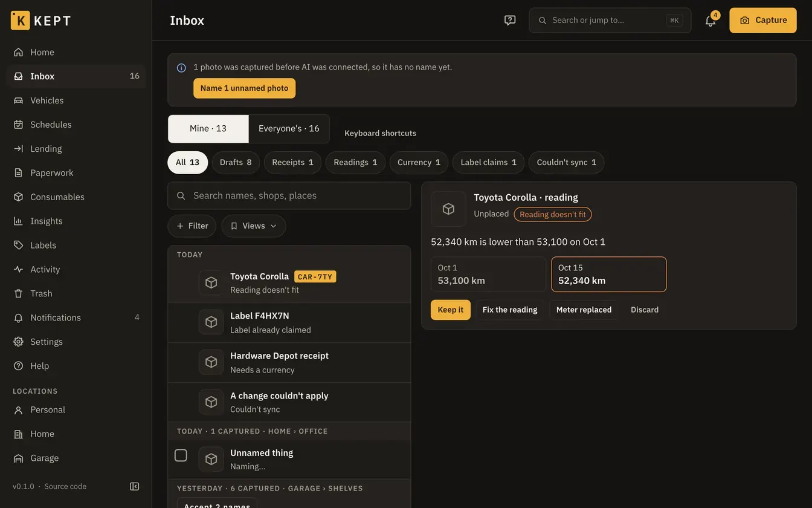Open Consumables box icon in sidebar
Viewport: 812px width, 508px height.
pyautogui.click(x=19, y=197)
